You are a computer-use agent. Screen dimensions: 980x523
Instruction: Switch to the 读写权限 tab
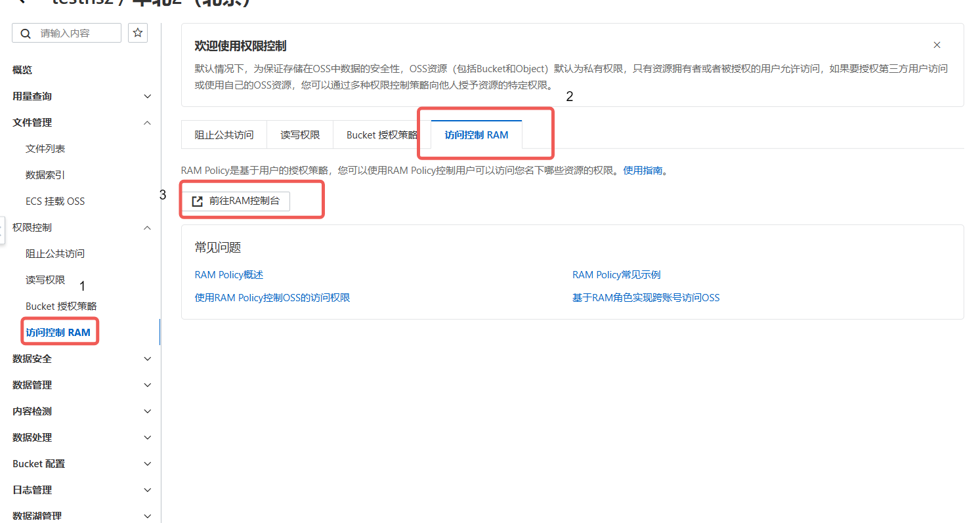pos(300,135)
